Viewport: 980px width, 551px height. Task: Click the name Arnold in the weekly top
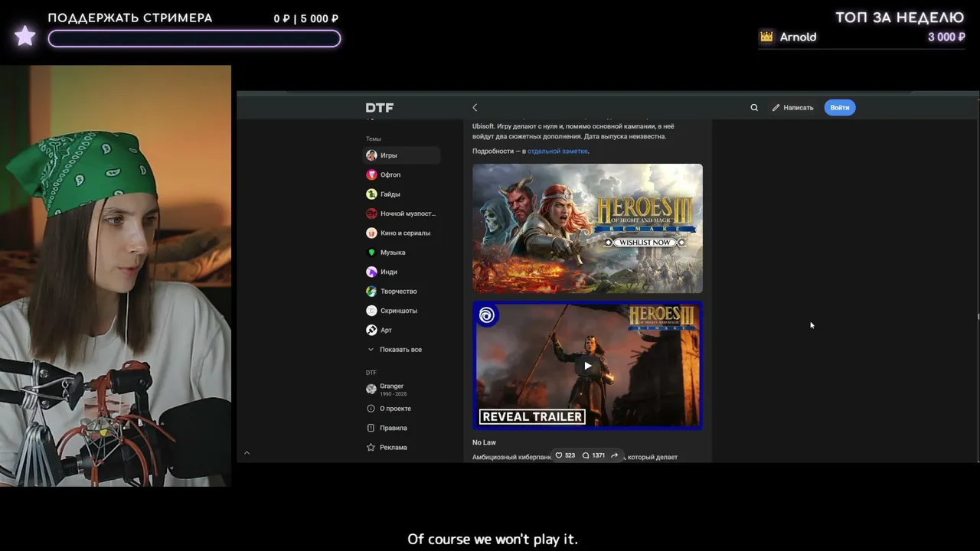[x=798, y=37]
